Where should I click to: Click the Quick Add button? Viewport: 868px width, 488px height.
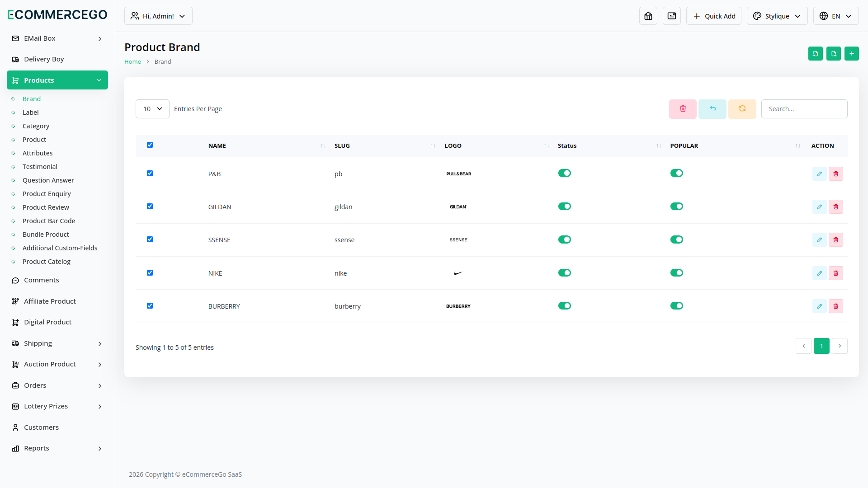click(x=714, y=16)
